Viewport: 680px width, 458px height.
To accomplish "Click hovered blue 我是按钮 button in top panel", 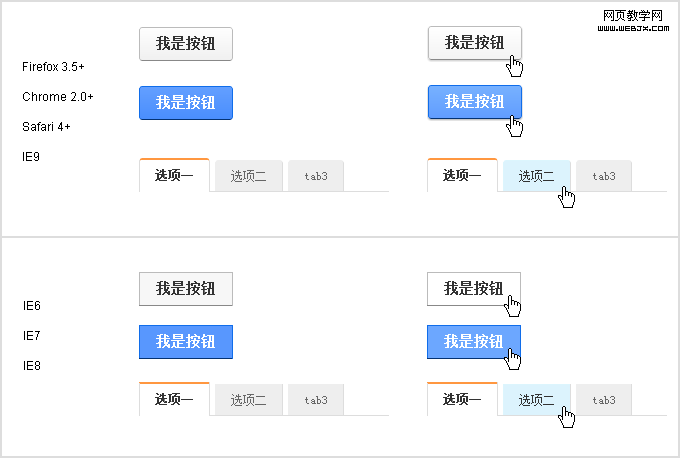I will tap(474, 102).
